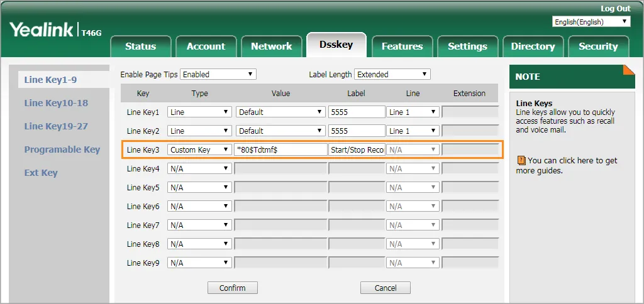Open the Account tab
This screenshot has width=644, height=304.
click(206, 46)
